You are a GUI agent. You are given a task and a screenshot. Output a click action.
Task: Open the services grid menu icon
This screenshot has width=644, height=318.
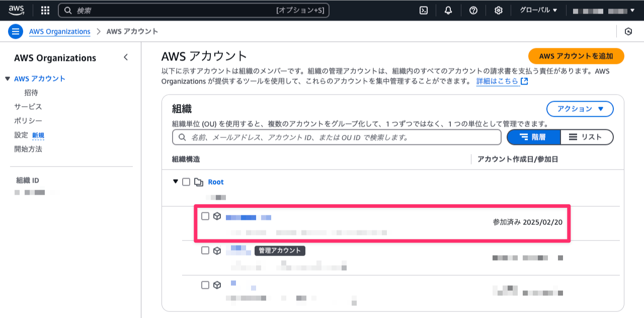tap(45, 10)
